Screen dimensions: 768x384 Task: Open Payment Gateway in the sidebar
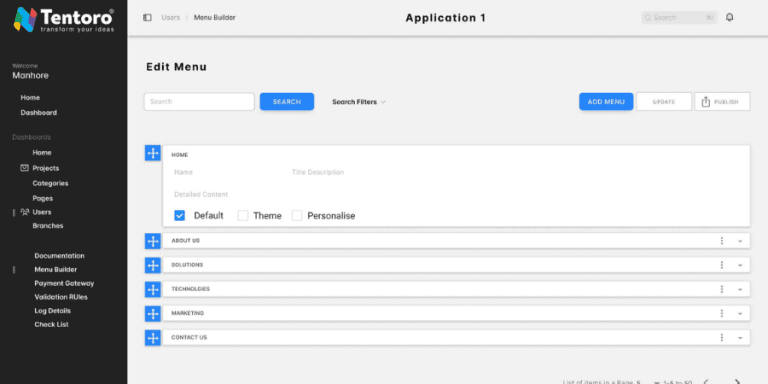pos(64,283)
